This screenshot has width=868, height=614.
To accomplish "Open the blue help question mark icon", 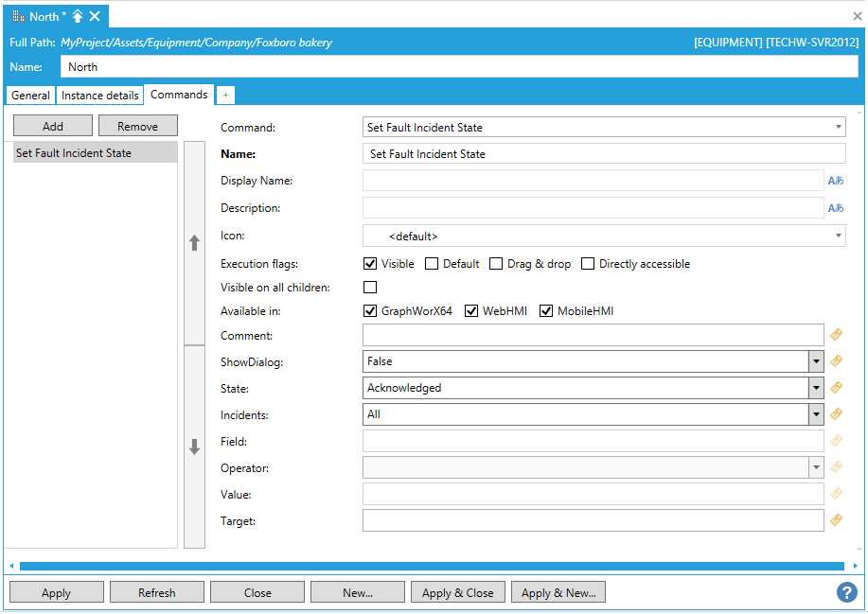I will coord(846,592).
